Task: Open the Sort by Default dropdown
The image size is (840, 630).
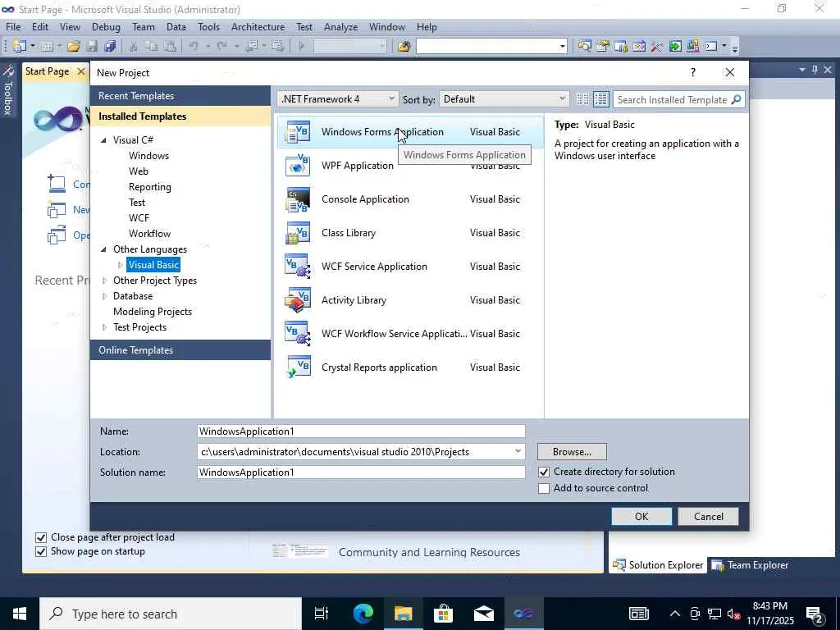Action: tap(504, 99)
